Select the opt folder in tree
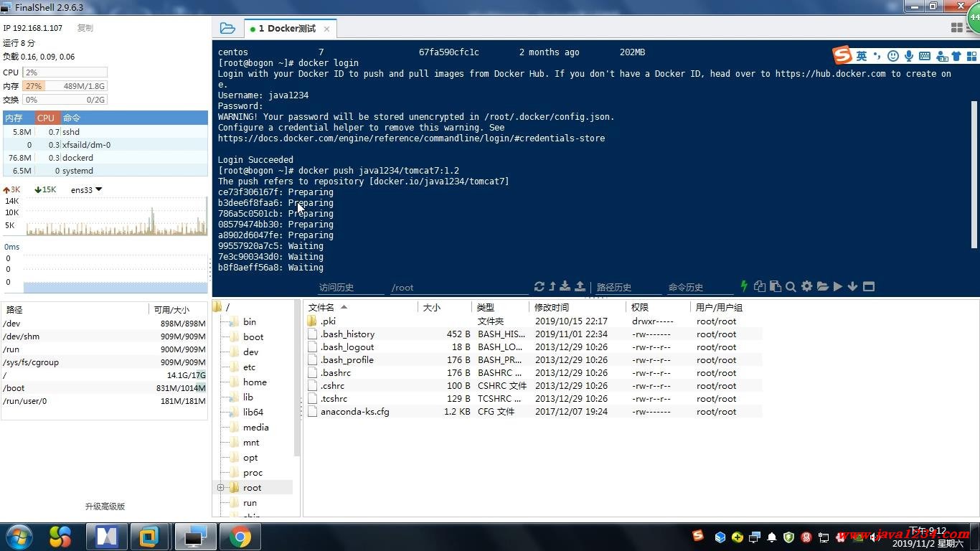The height and width of the screenshot is (551, 980). coord(250,458)
